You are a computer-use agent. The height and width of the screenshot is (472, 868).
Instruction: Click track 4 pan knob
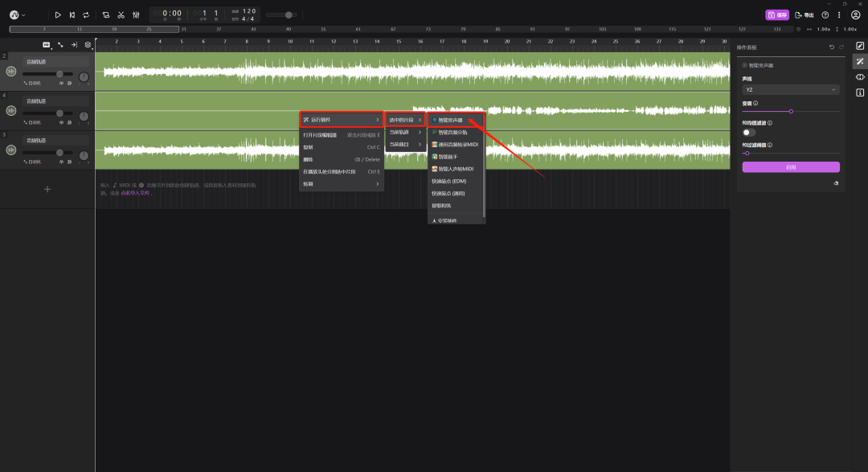[84, 117]
